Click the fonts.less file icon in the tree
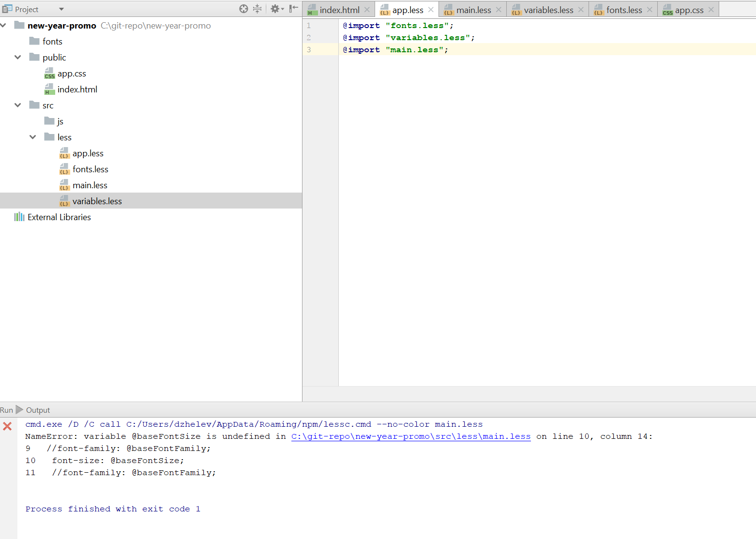 point(64,169)
